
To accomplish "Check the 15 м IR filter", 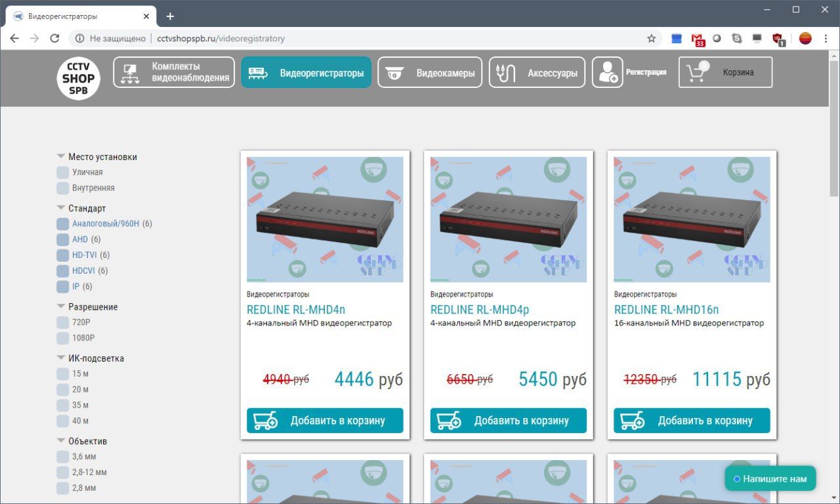I will (62, 373).
